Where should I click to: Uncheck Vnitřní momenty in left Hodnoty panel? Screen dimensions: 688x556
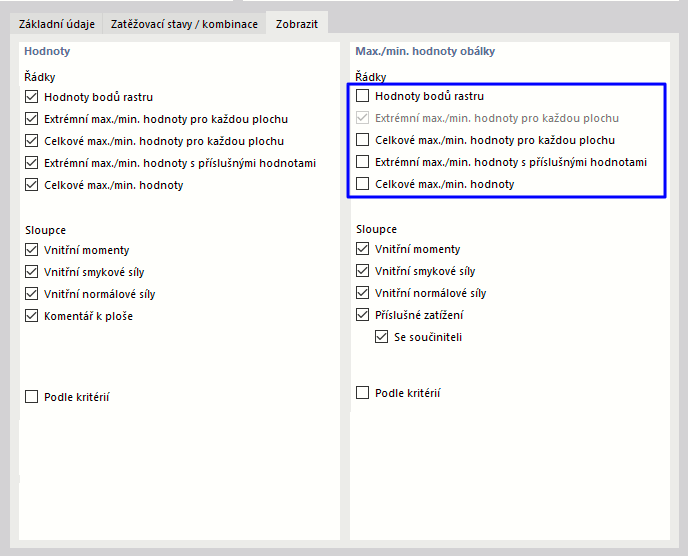[32, 250]
